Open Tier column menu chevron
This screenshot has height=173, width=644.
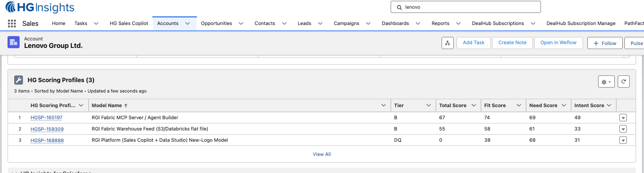click(429, 105)
